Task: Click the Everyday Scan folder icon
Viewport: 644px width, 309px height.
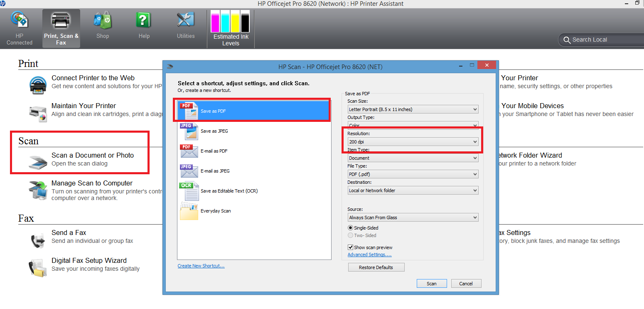Action: [x=189, y=211]
